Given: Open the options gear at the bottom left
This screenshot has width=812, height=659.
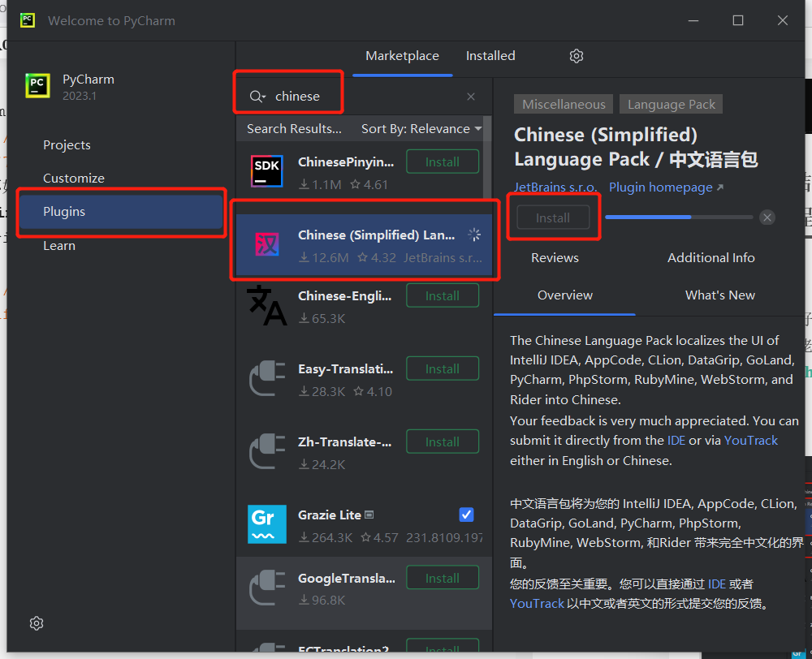Looking at the screenshot, I should click(x=37, y=623).
